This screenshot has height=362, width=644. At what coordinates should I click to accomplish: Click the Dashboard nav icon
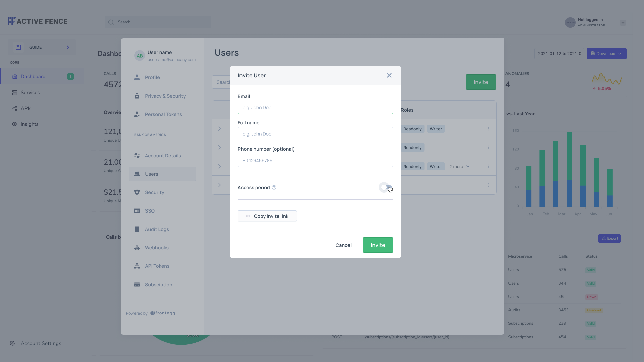click(x=15, y=76)
